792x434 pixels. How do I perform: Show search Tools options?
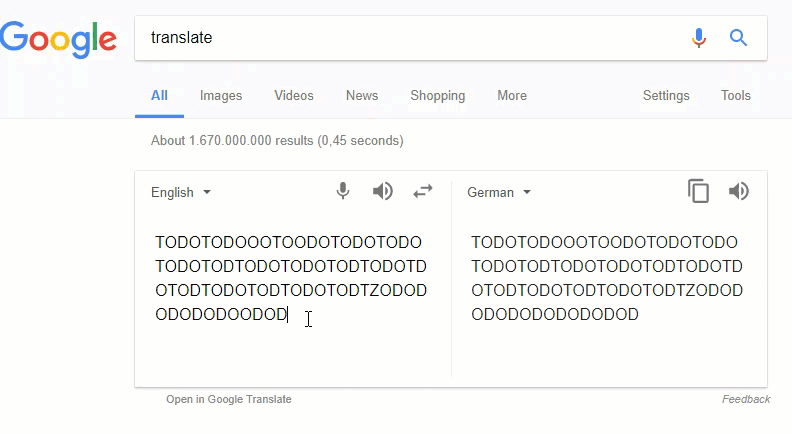click(x=736, y=96)
